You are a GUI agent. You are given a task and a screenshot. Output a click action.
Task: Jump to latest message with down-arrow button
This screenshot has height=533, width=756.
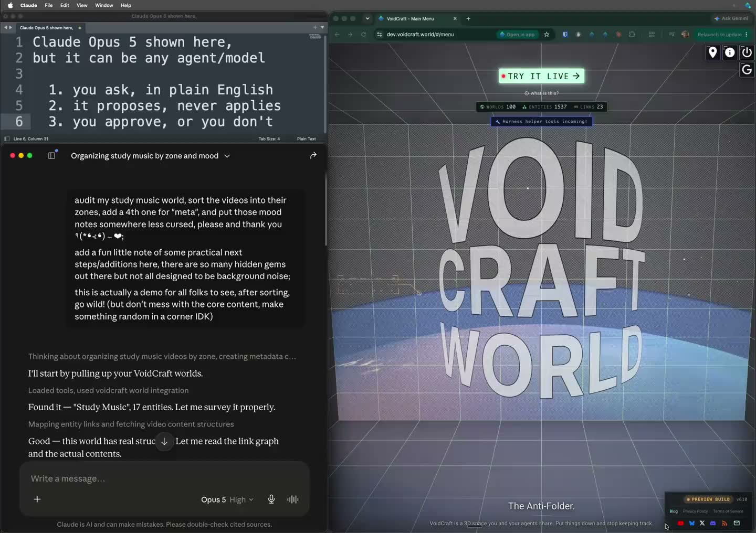pyautogui.click(x=164, y=441)
